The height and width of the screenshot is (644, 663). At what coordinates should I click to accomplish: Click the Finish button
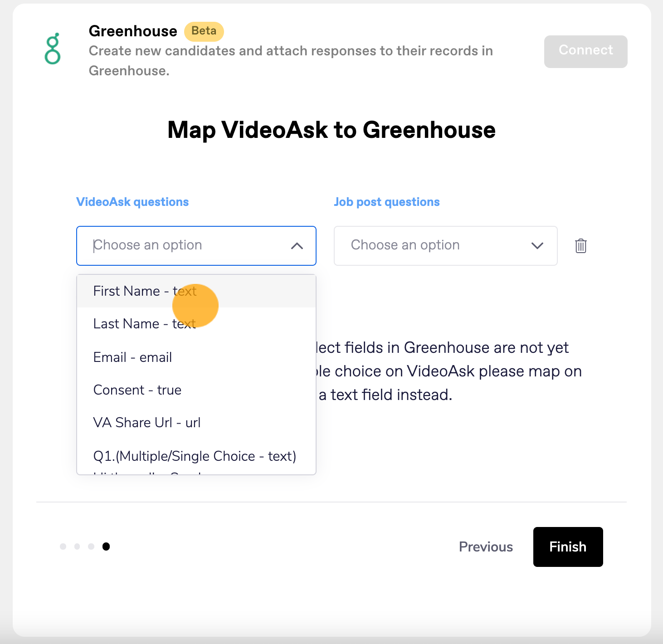(568, 547)
